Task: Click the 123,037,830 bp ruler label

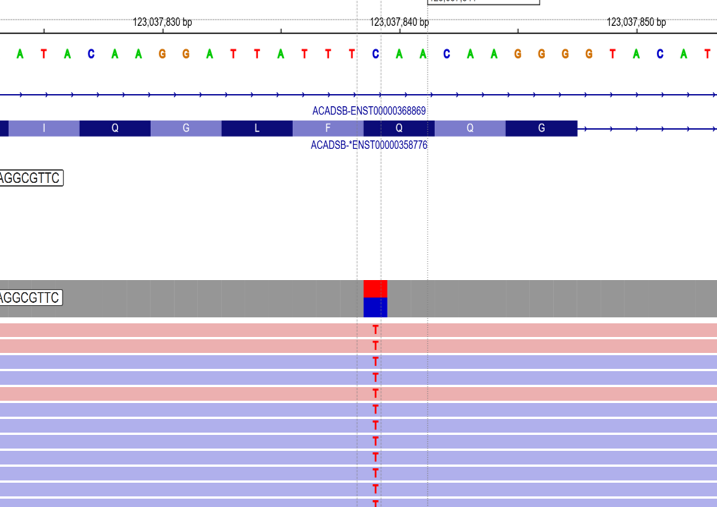Action: coord(162,22)
